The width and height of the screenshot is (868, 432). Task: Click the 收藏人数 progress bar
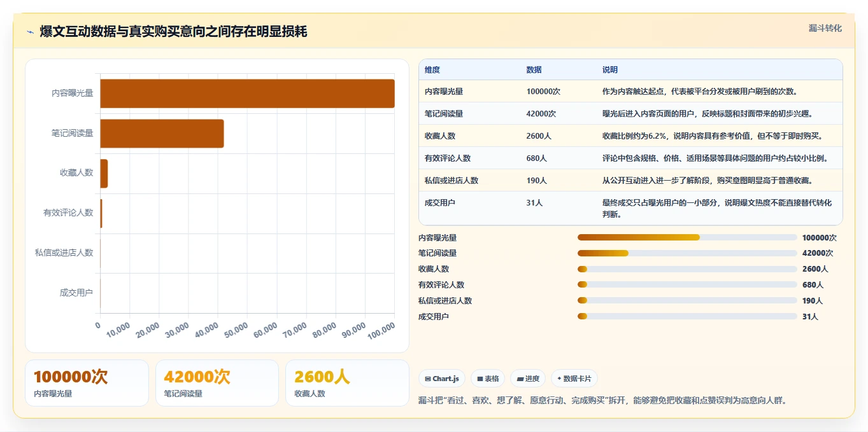click(687, 269)
